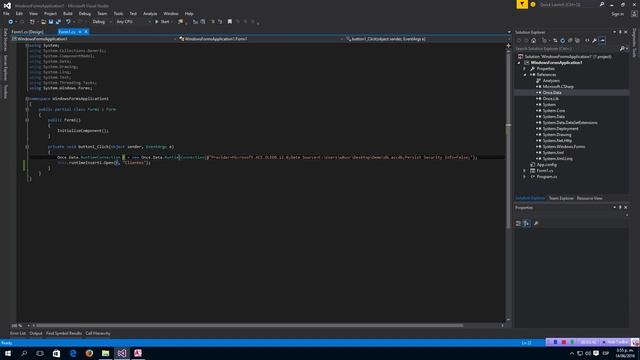
Task: Open the Tools menu
Action: click(118, 13)
